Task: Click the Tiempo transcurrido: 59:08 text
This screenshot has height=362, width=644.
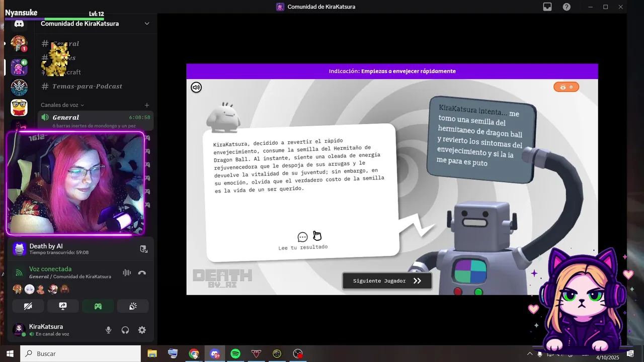Action: point(59,252)
